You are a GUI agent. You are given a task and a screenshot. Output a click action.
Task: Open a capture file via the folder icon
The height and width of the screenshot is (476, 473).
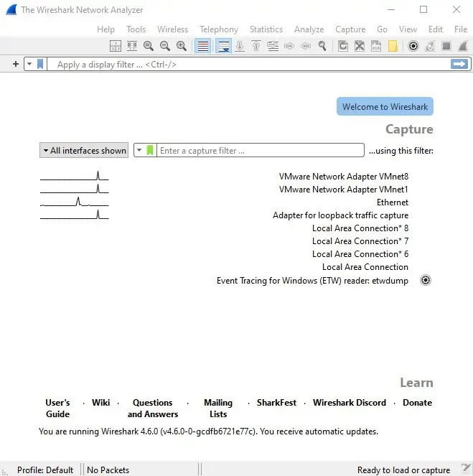point(393,46)
